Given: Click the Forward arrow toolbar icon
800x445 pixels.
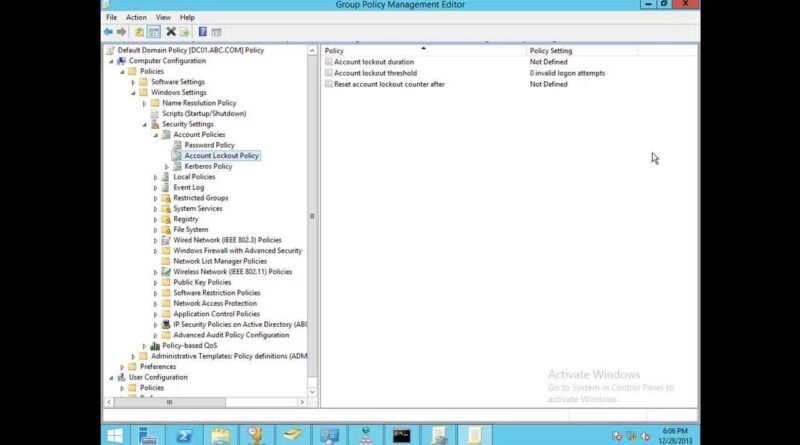Looking at the screenshot, I should click(x=121, y=32).
